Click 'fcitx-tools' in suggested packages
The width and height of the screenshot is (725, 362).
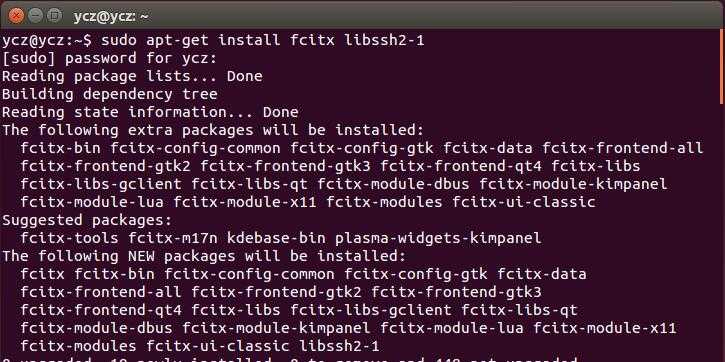click(69, 239)
